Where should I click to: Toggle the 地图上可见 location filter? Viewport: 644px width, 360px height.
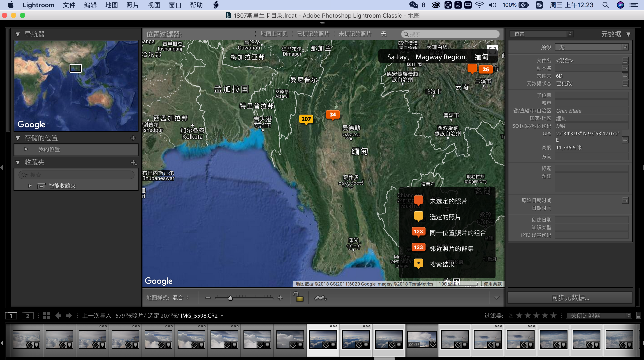274,34
